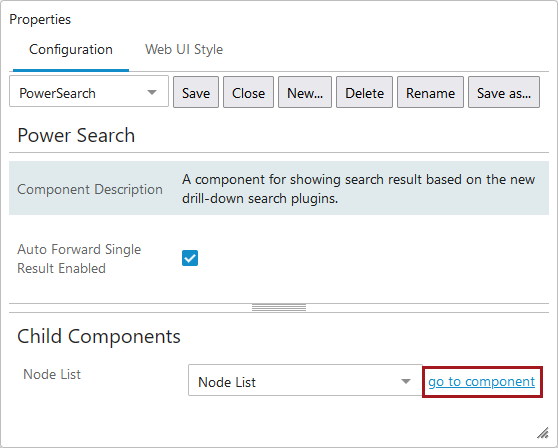The image size is (558, 448).
Task: Create a configuration with New...
Action: 305,92
